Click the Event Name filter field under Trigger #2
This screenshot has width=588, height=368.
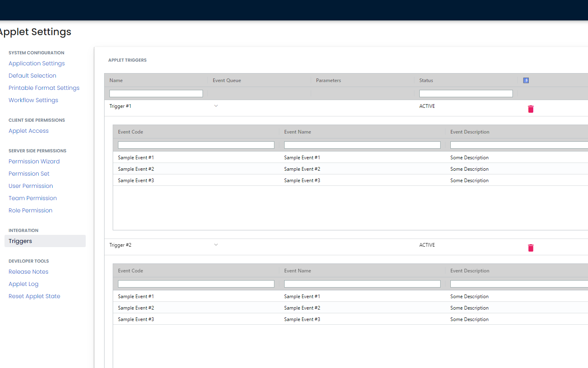[x=362, y=284]
